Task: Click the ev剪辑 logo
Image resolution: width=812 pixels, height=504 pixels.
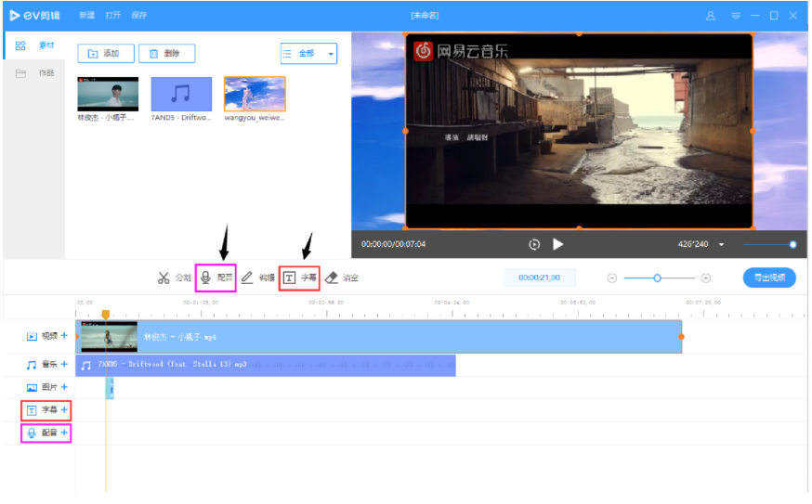Action: pyautogui.click(x=34, y=16)
